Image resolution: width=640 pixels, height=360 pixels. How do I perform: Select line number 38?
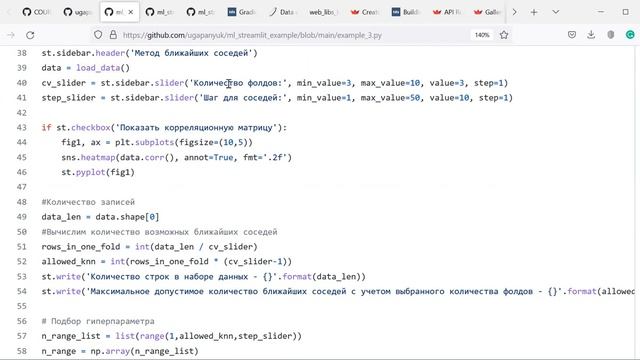click(x=22, y=53)
